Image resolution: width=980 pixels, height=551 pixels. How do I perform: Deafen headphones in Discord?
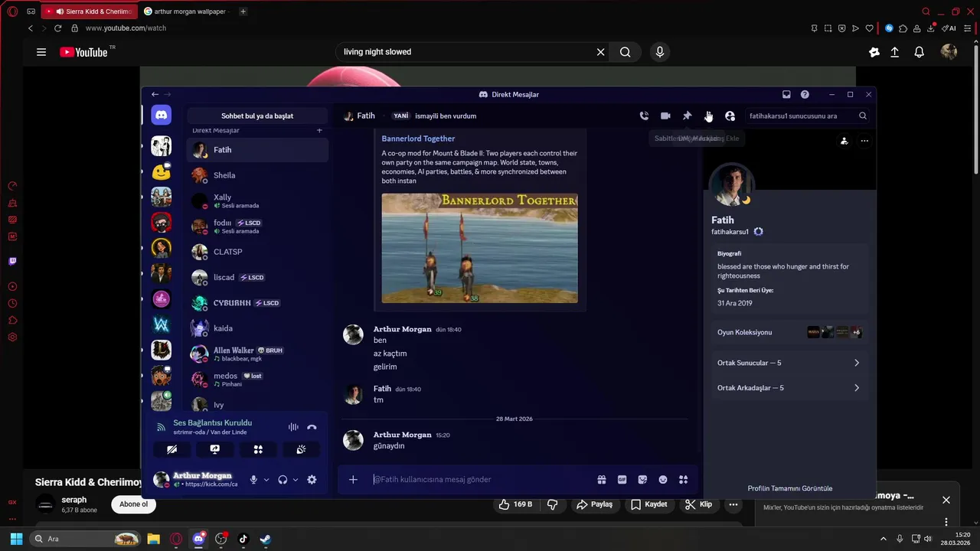pyautogui.click(x=283, y=479)
